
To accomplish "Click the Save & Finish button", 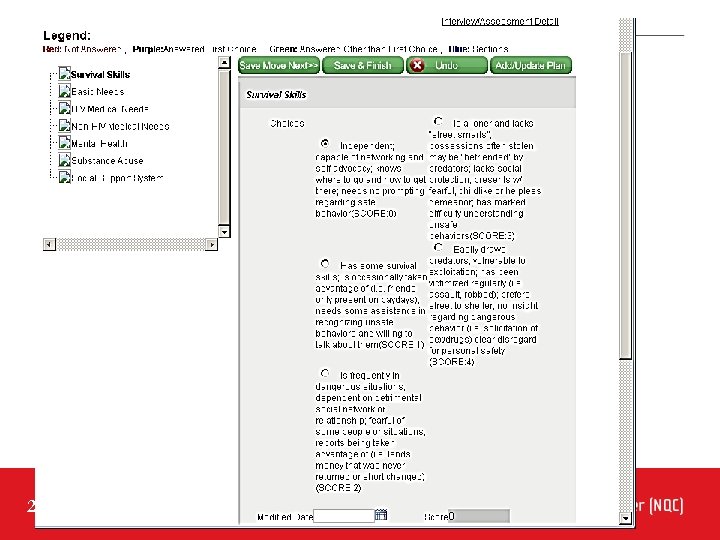I will [x=363, y=65].
